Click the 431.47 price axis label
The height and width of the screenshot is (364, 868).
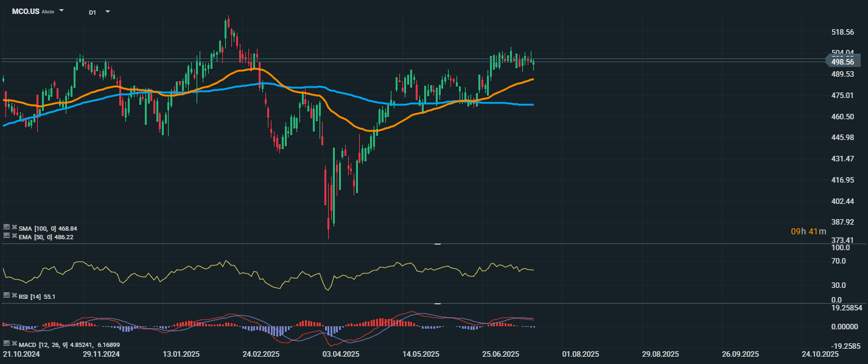[842, 159]
